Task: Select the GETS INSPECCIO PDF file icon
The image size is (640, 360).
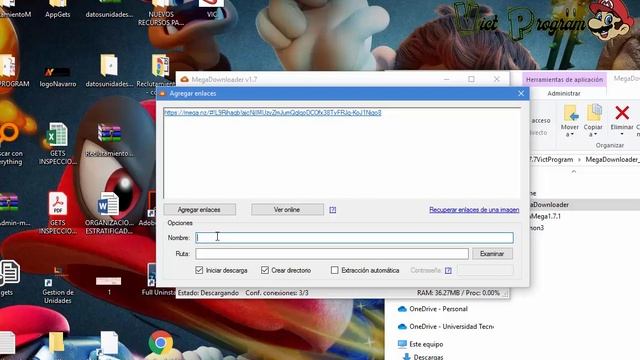Action: pyautogui.click(x=58, y=204)
